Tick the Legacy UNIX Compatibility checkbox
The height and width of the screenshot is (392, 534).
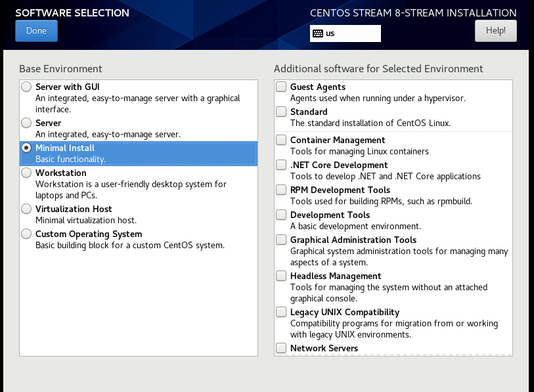click(x=281, y=312)
